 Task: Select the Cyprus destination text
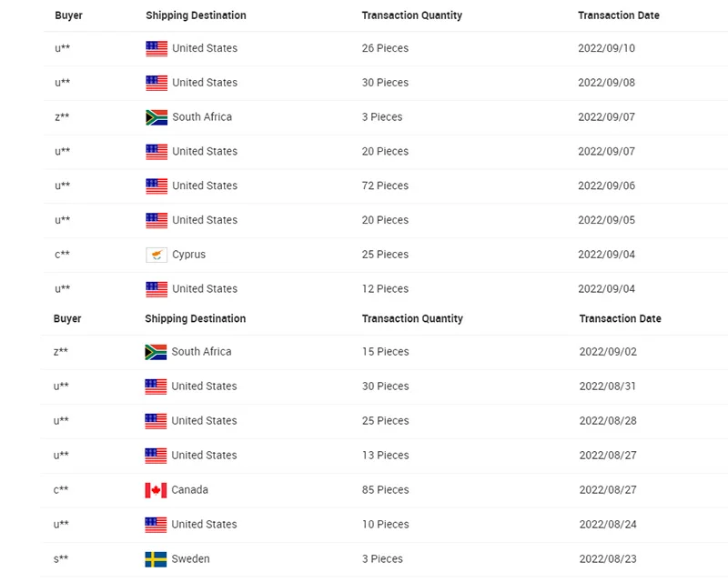[188, 255]
